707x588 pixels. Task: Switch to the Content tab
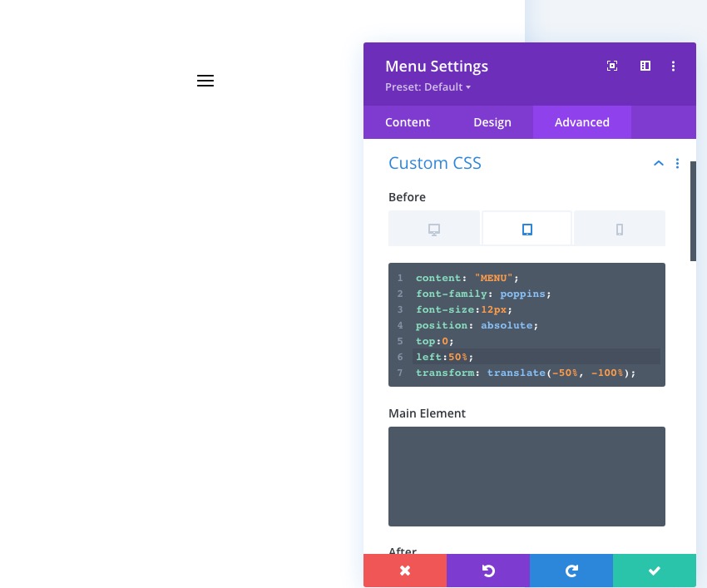pos(408,122)
